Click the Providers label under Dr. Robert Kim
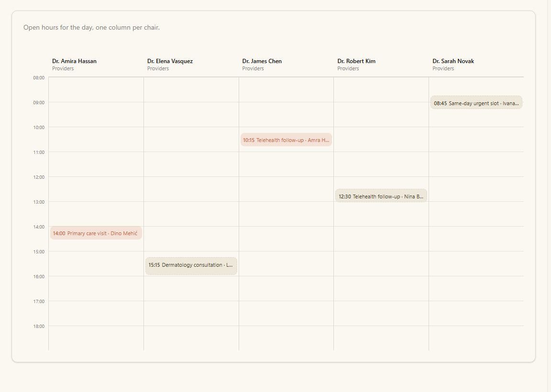 (x=348, y=68)
